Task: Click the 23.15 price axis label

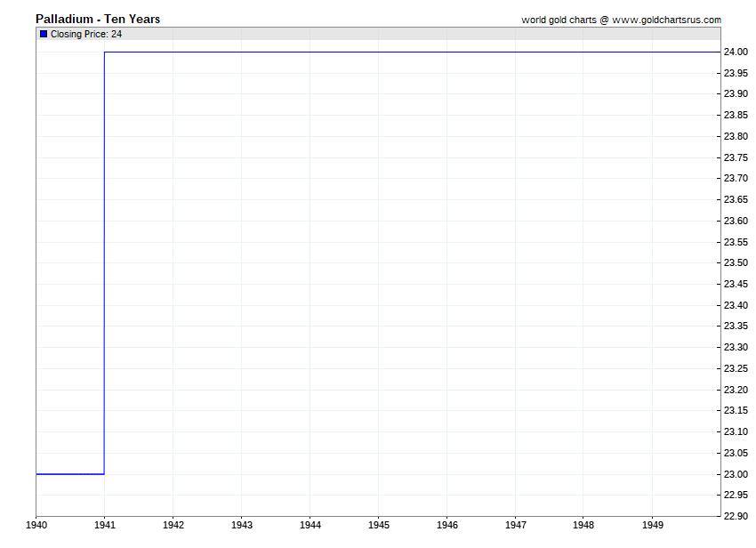Action: point(736,410)
